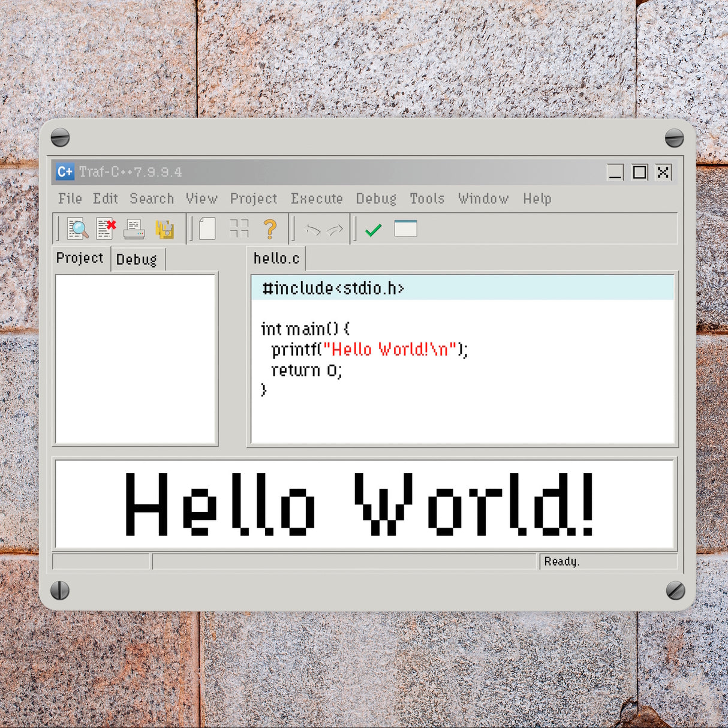Click the four-square grid icon
728x728 pixels.
[239, 229]
